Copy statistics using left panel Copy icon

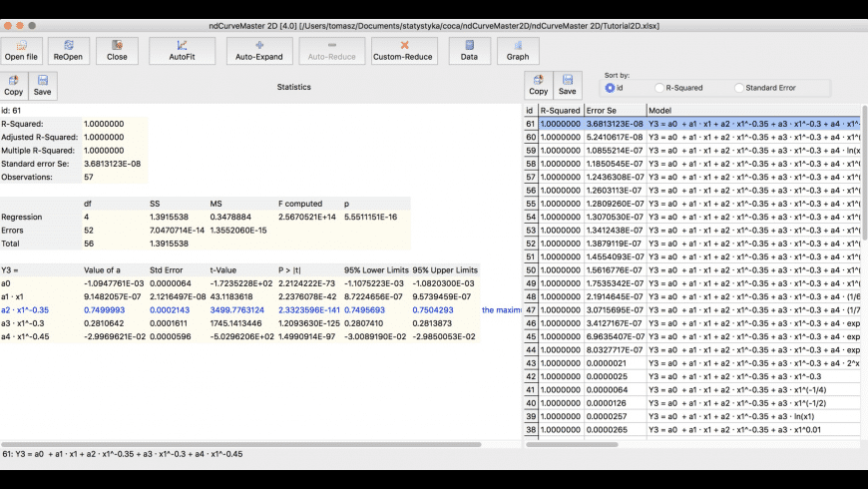pos(14,85)
